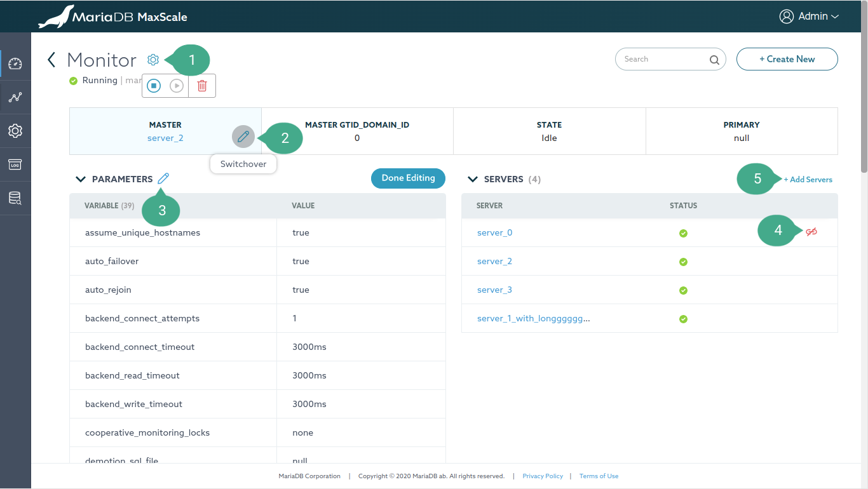Click the auto_failover parameter name
Screen dimensions: 868x489
click(x=112, y=261)
